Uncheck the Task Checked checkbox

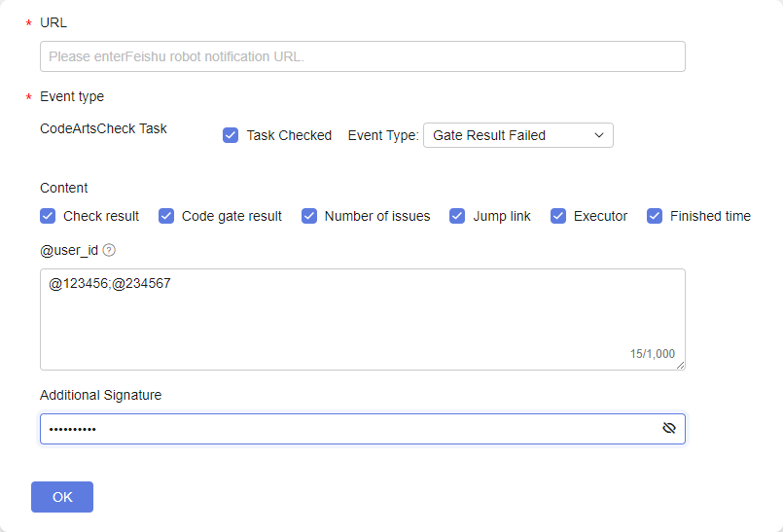pos(231,135)
